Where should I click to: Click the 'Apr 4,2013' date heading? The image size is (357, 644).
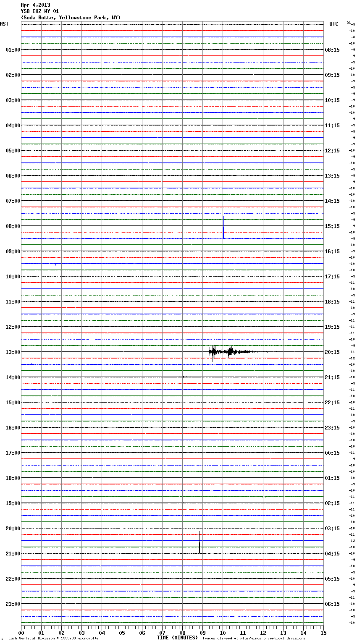click(35, 5)
